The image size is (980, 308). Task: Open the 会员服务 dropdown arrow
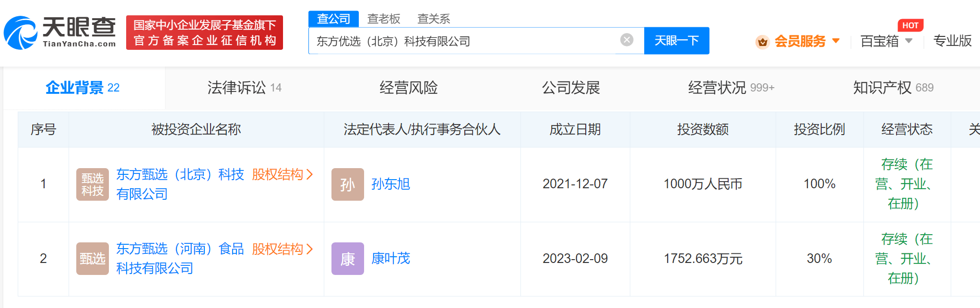click(836, 41)
